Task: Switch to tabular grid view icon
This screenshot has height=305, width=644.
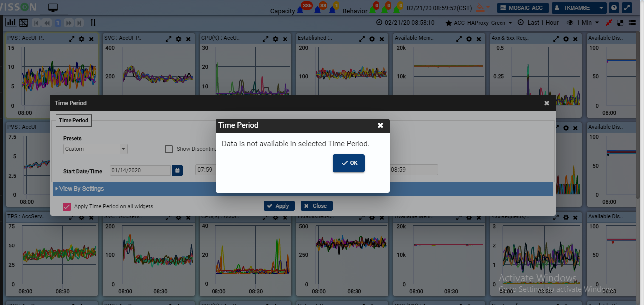Action: pos(23,23)
